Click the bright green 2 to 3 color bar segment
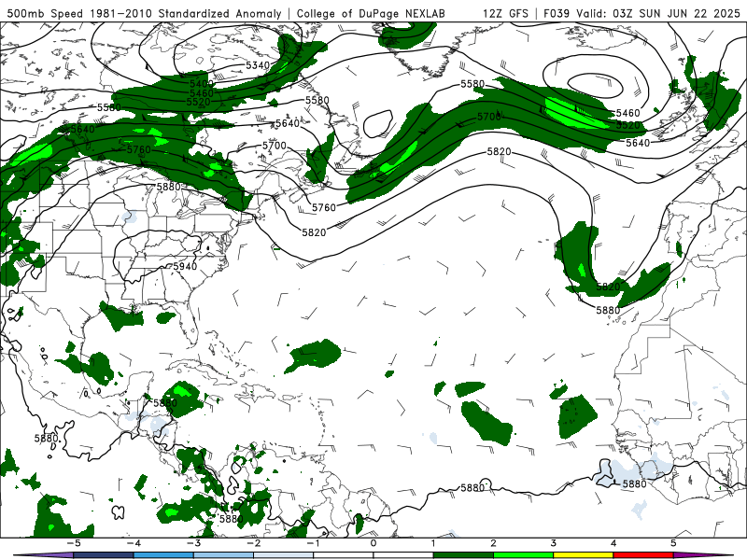 (x=523, y=555)
